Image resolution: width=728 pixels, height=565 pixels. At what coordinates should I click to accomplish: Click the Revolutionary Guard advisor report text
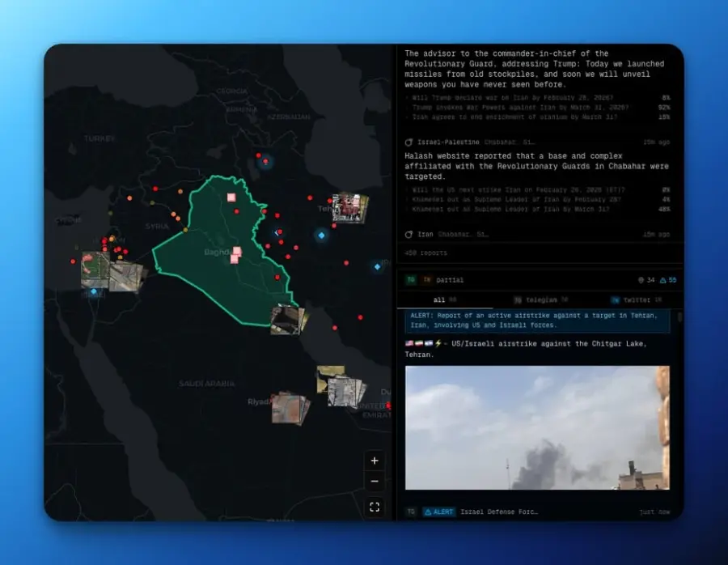click(535, 69)
